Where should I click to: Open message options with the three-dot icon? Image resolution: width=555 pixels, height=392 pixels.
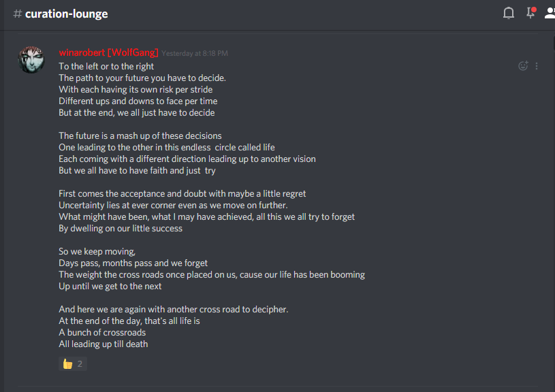[x=537, y=65]
